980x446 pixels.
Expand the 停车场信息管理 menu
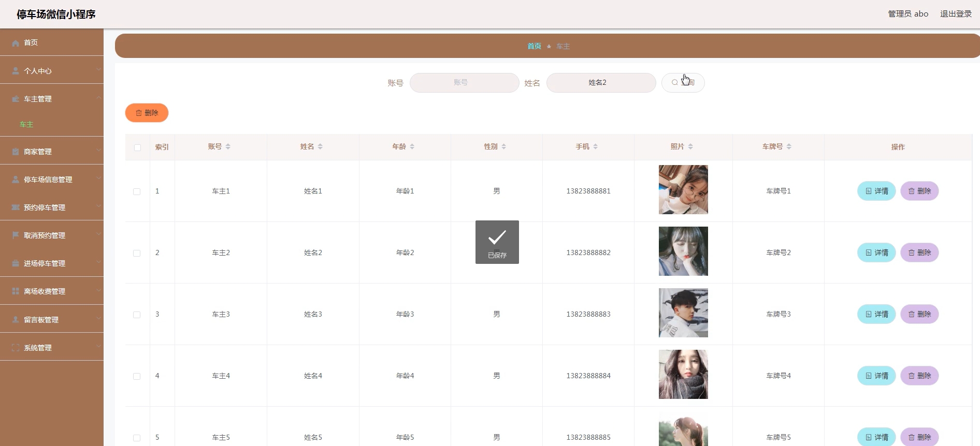[x=52, y=180]
